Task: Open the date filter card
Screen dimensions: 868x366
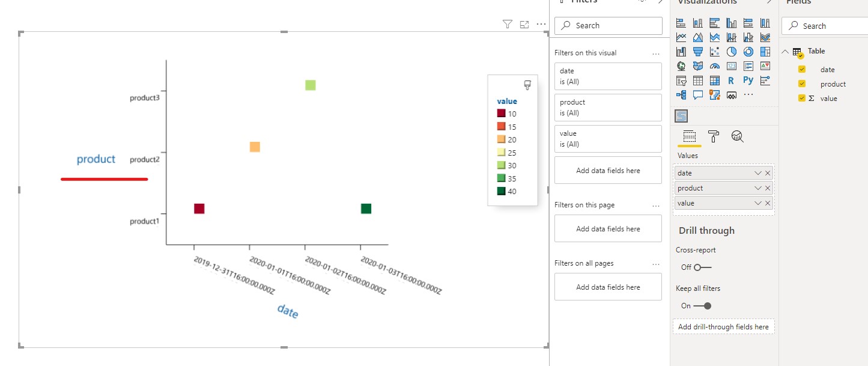Action: [608, 76]
